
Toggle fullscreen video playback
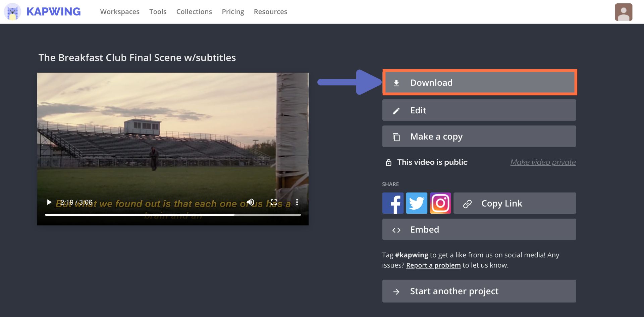[x=274, y=202]
